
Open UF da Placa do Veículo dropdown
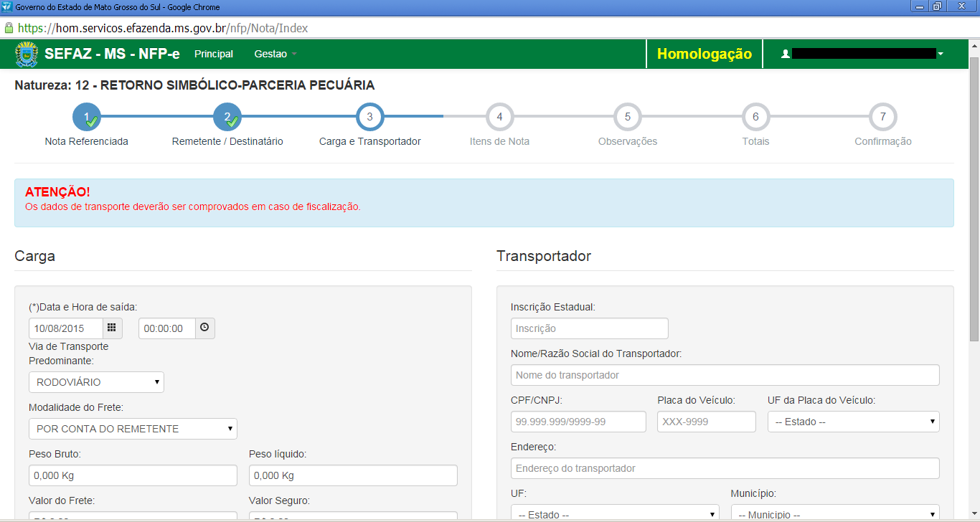pyautogui.click(x=853, y=422)
